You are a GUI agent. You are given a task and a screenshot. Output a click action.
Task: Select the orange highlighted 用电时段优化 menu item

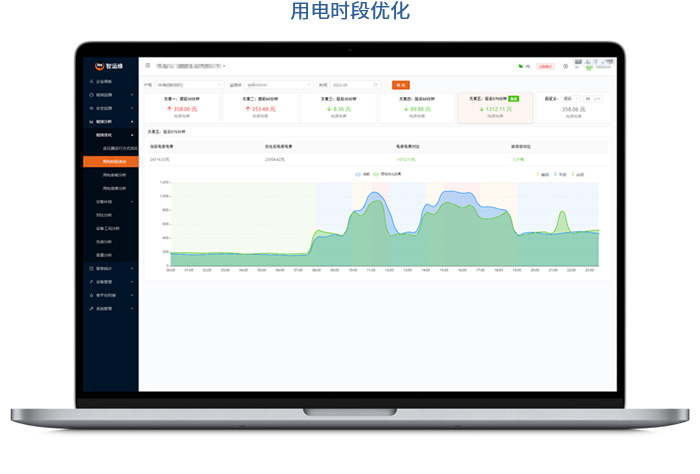point(111,162)
